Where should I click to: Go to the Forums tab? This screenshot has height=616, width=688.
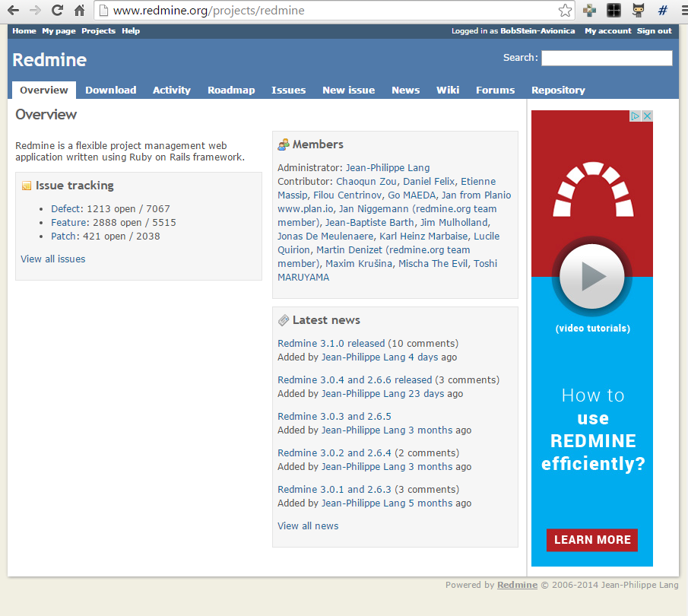click(x=496, y=90)
